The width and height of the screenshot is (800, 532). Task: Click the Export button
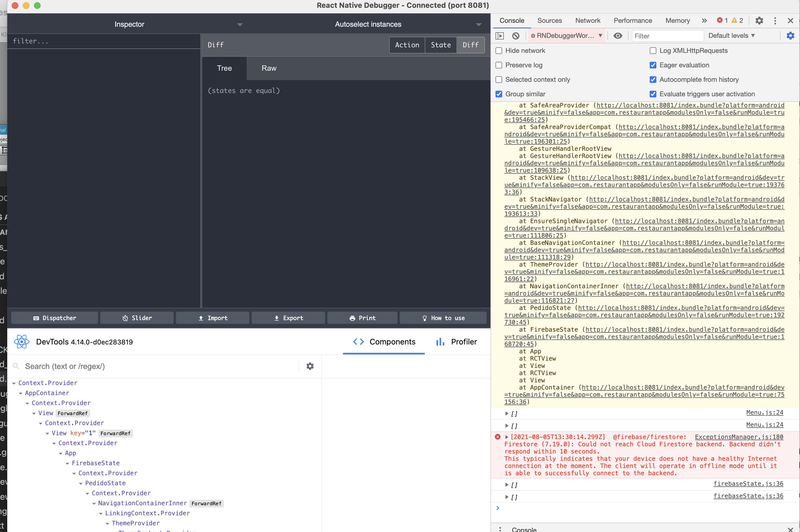click(288, 318)
